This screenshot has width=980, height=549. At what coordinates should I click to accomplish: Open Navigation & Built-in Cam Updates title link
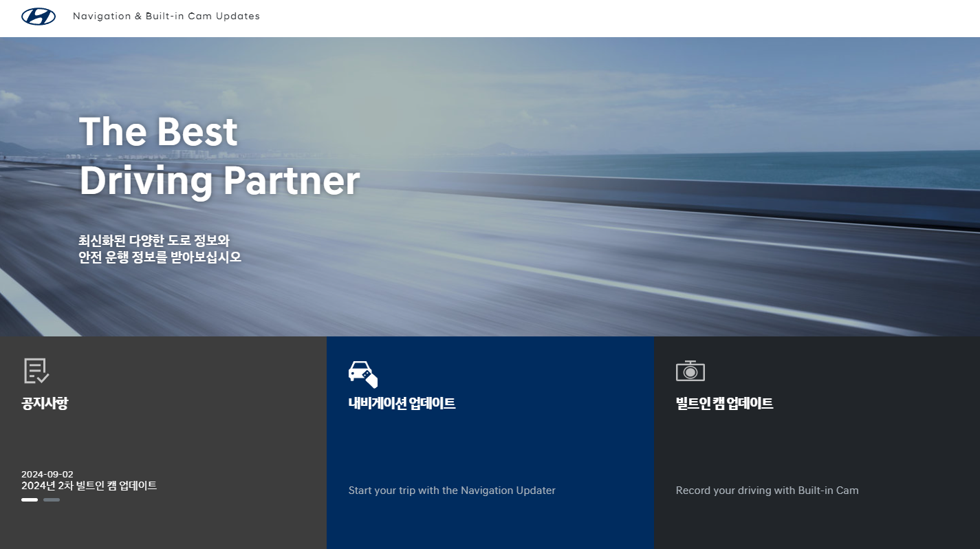pos(166,16)
